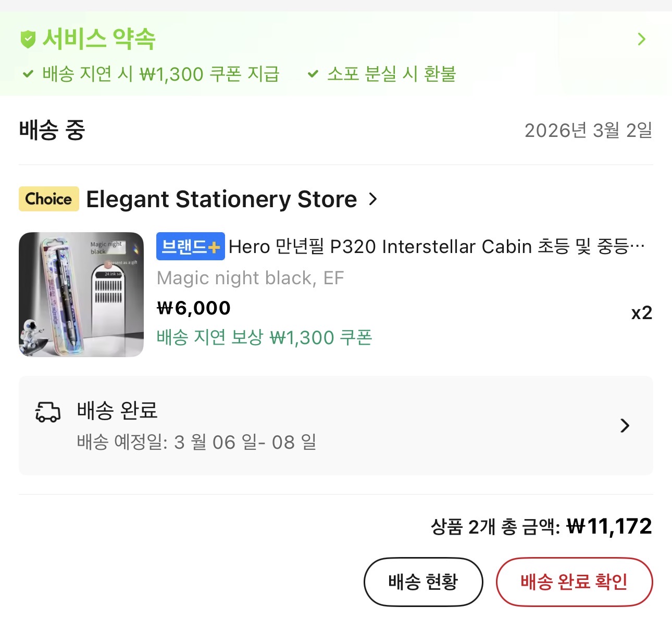Tap the 소포 분실 시 환불 checkmark
Viewport: 672px width, 632px height.
tap(313, 74)
